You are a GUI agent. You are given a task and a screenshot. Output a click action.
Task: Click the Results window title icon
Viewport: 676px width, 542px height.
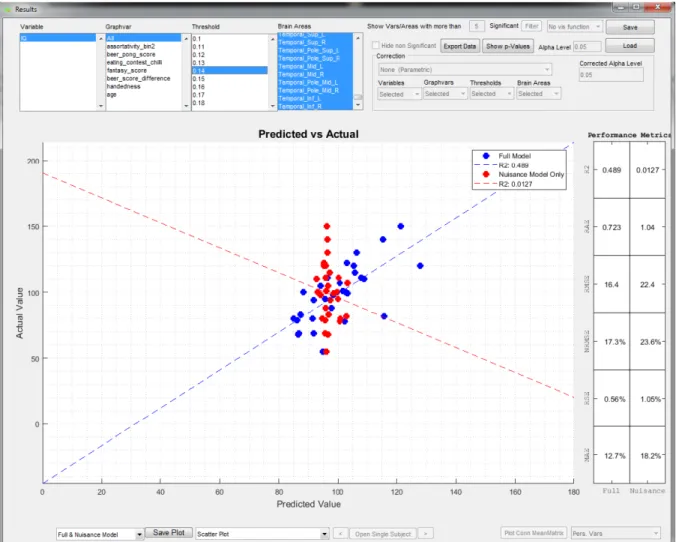point(7,9)
